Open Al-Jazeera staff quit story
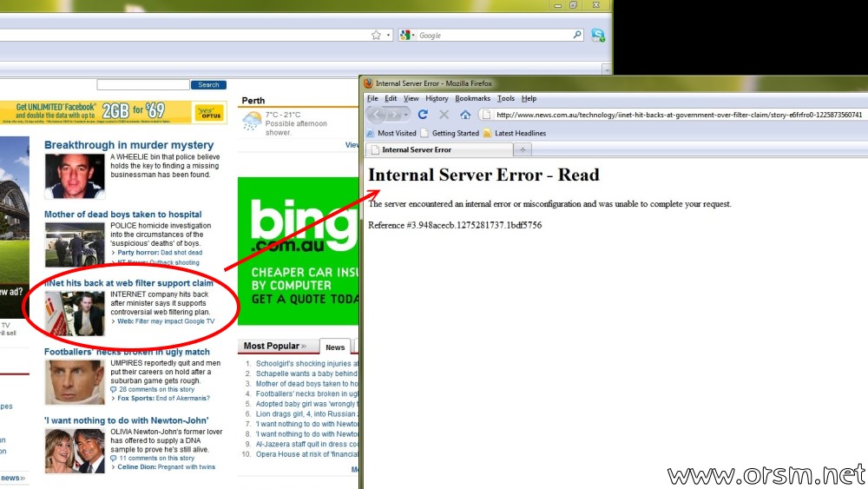Screen dimensions: 868x489 306,444
